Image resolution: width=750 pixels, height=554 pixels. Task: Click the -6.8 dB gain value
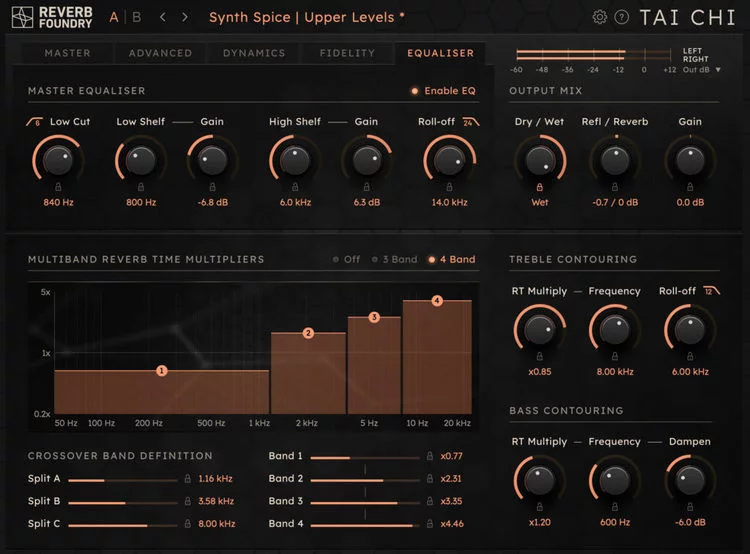[213, 202]
